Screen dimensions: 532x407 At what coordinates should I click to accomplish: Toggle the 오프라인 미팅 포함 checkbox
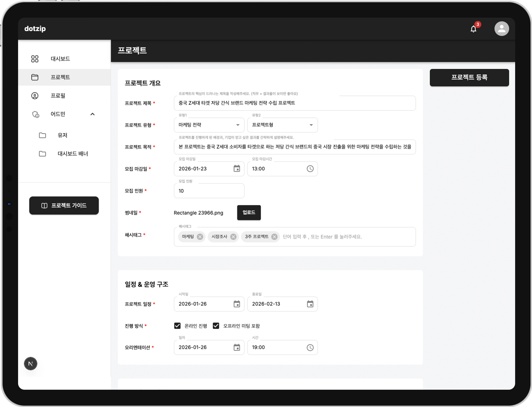tap(216, 326)
